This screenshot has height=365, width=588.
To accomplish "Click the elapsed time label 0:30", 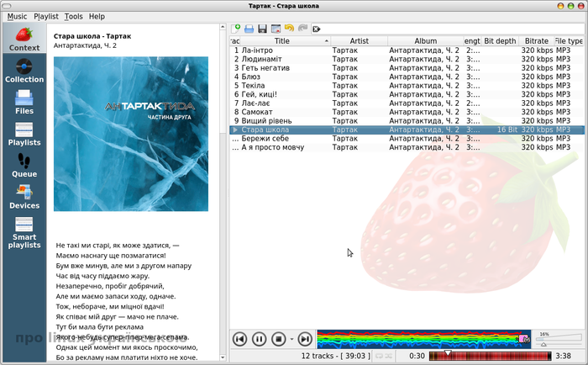I will click(x=417, y=356).
